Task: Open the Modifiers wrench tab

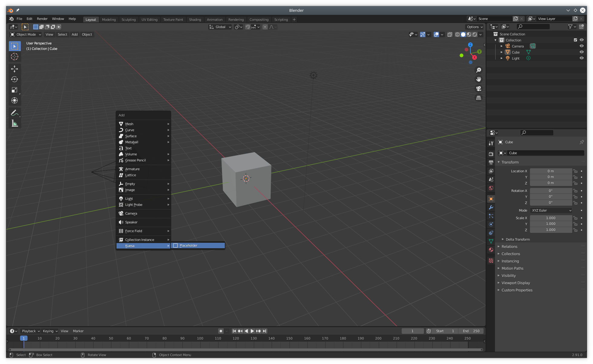Action: (491, 207)
